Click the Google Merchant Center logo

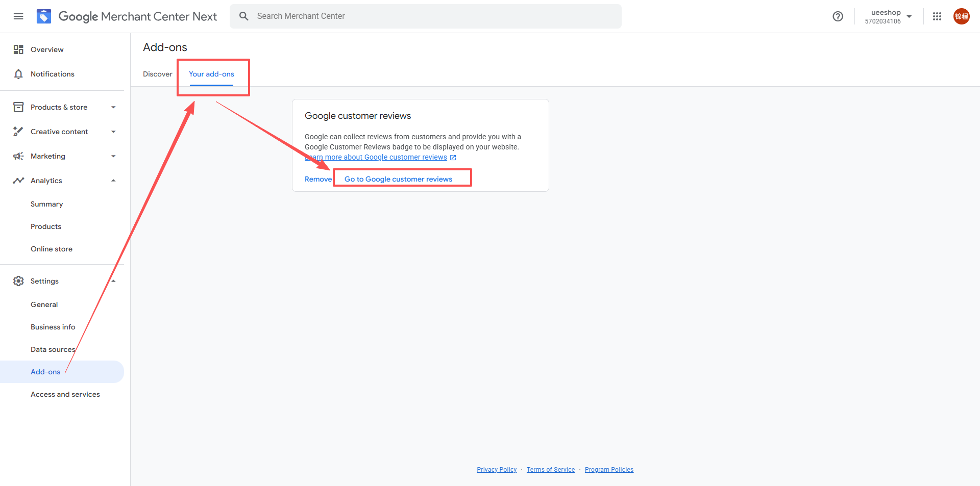pyautogui.click(x=44, y=16)
